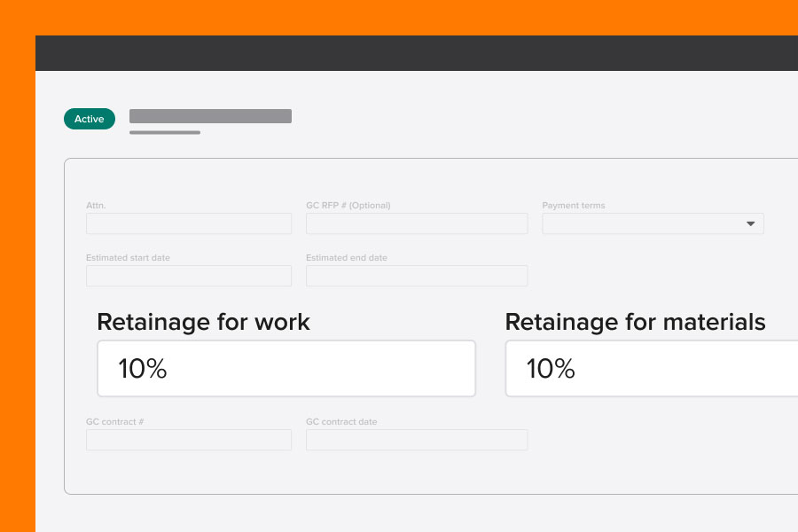Screen dimensions: 798x532
Task: Click the Retainage for work heading
Action: (203, 322)
